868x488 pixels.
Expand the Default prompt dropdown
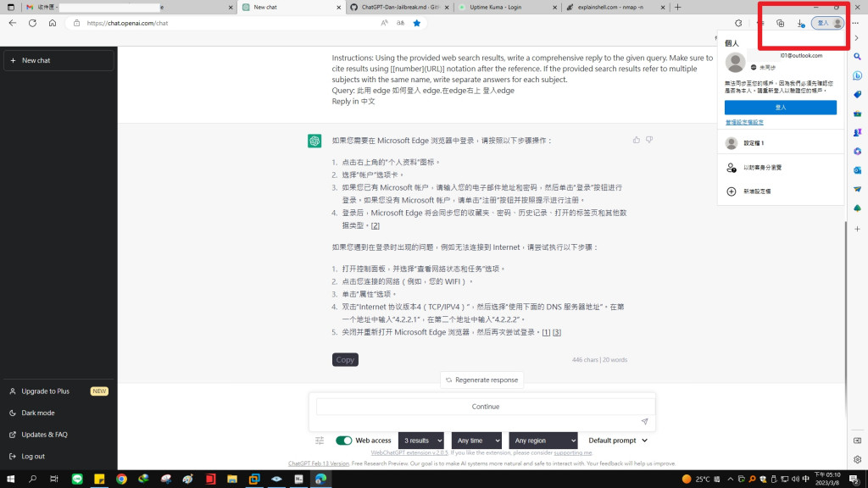click(x=617, y=441)
